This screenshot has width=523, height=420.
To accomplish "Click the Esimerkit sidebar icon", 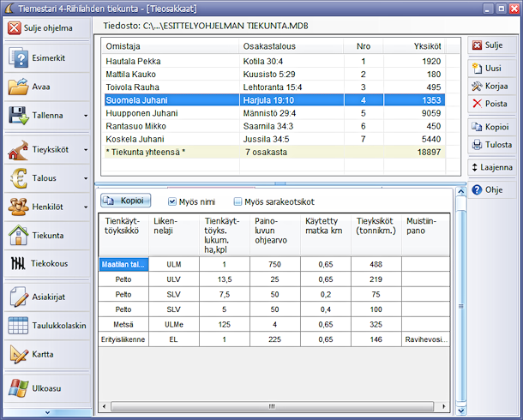I will pos(19,58).
